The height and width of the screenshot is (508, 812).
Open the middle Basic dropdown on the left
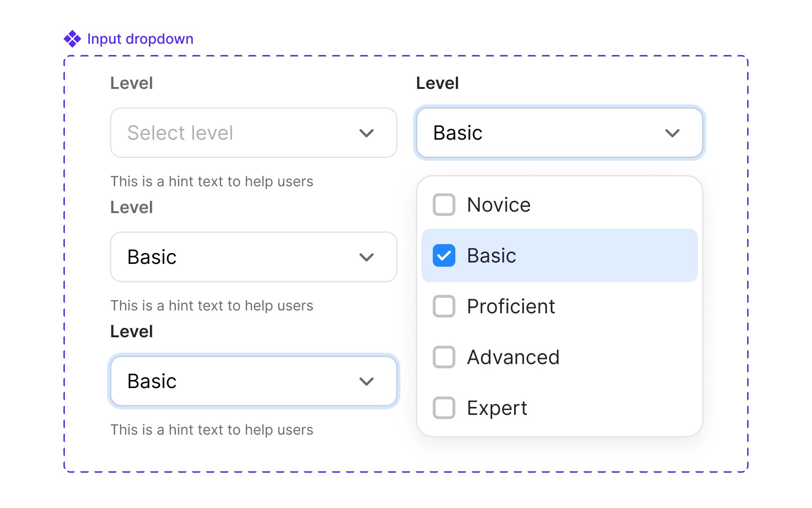(x=254, y=257)
